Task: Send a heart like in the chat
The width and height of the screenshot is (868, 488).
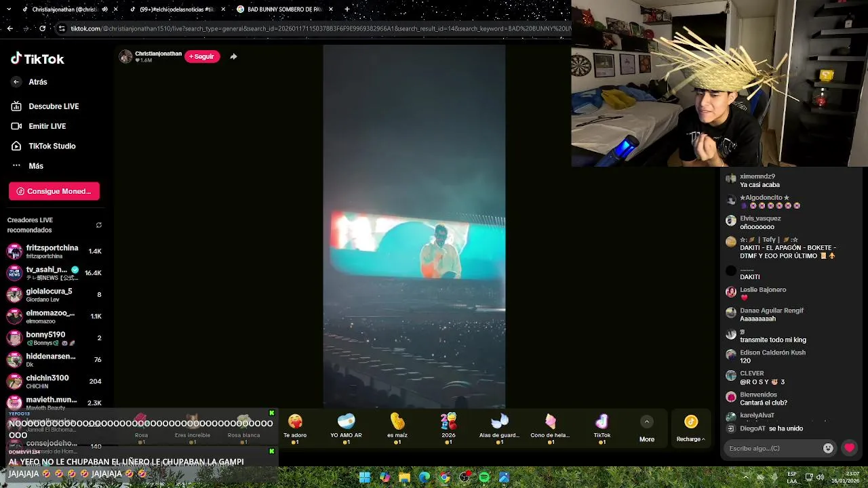Action: point(849,448)
